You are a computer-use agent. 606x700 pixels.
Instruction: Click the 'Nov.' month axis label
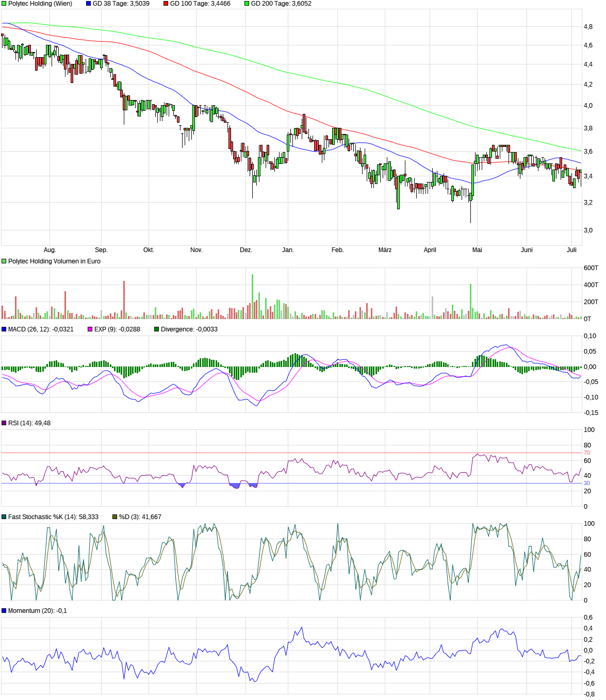point(196,250)
